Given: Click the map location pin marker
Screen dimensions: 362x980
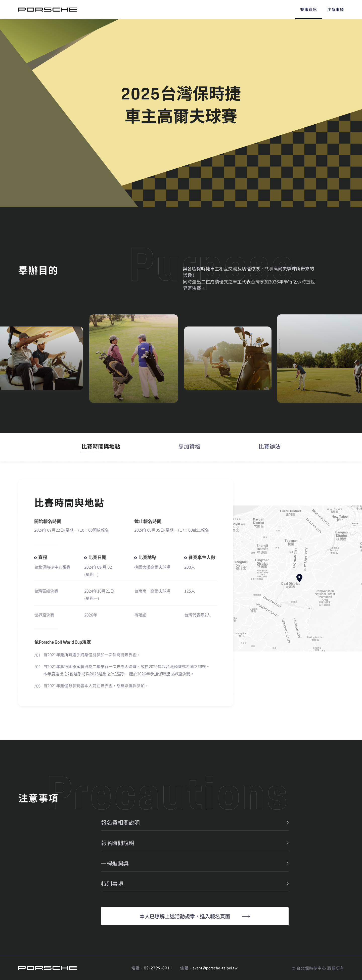Looking at the screenshot, I should tap(299, 578).
